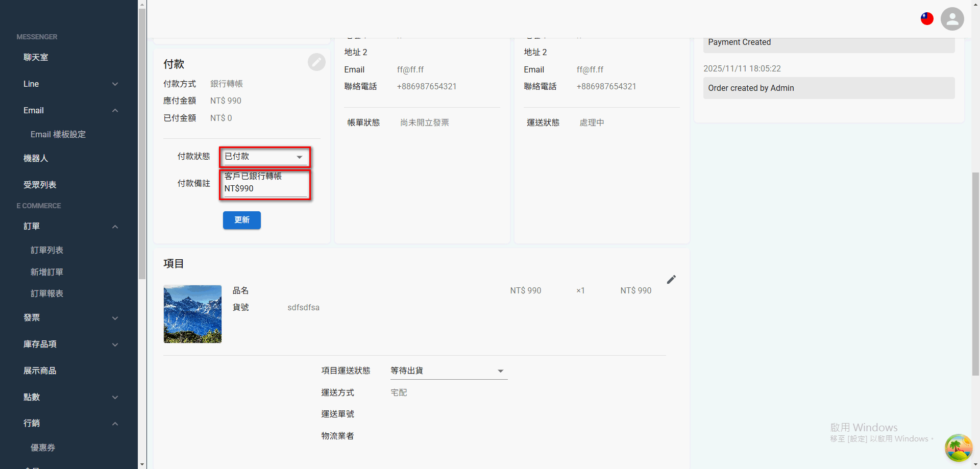Screen dimensions: 980x469
Task: Click the Taiwan flag language icon
Action: click(927, 19)
